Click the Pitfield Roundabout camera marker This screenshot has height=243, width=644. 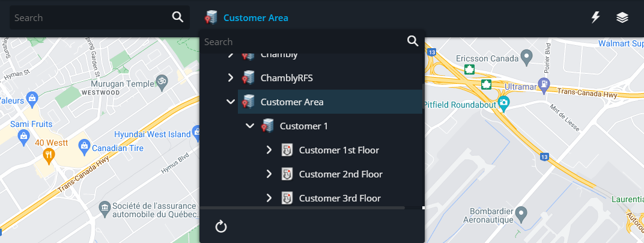click(503, 103)
